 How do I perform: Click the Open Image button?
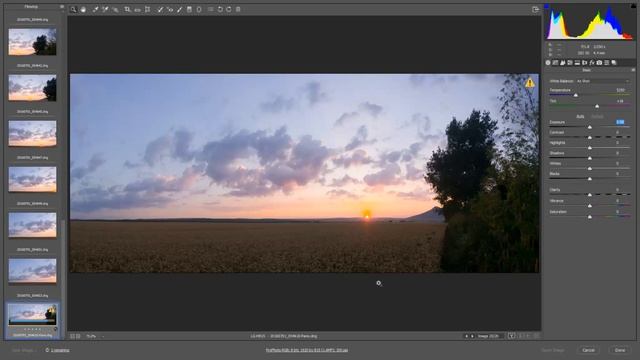[553, 350]
